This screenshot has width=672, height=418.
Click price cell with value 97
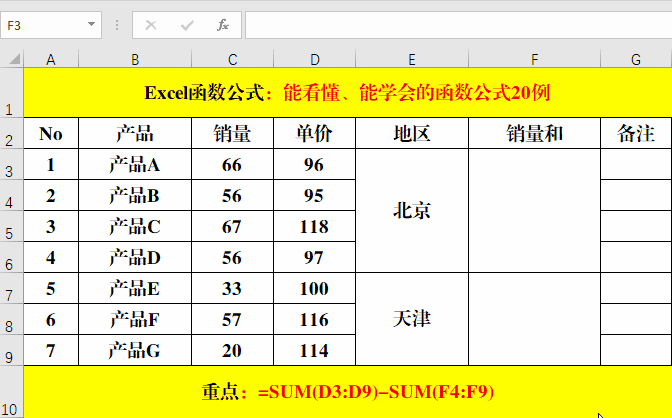[315, 257]
